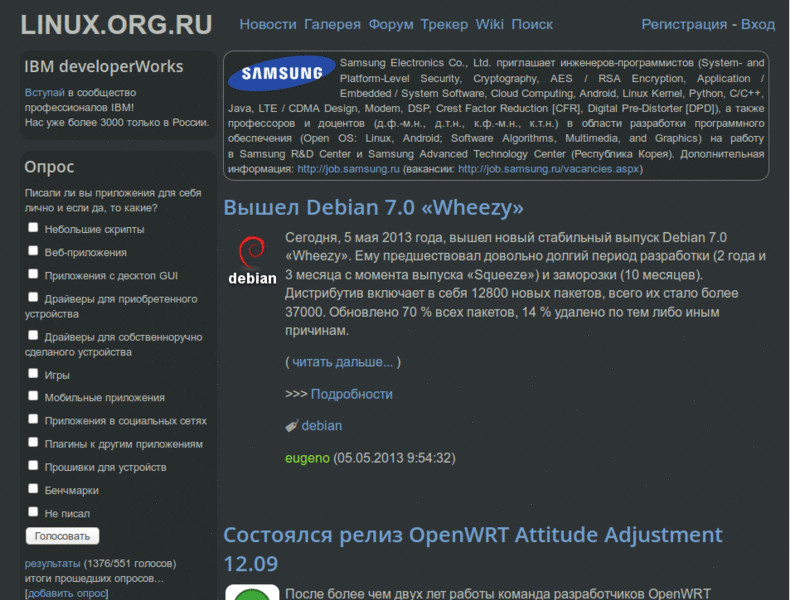
Task: Open the job.samsung.ru/vacancies.aspx link
Action: click(548, 169)
